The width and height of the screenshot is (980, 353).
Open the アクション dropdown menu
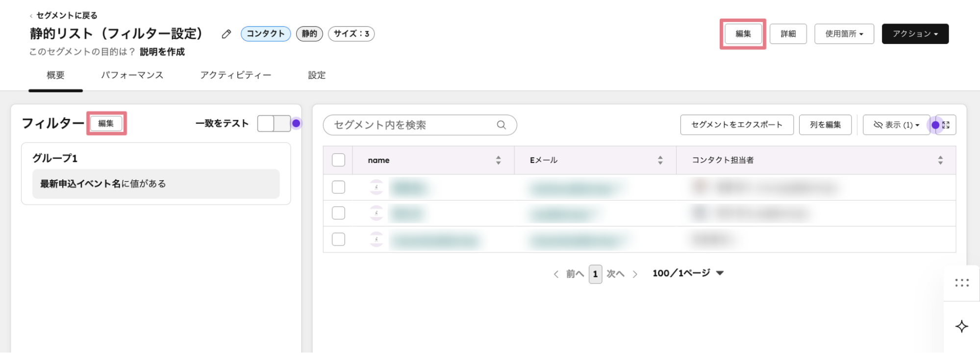pyautogui.click(x=915, y=34)
